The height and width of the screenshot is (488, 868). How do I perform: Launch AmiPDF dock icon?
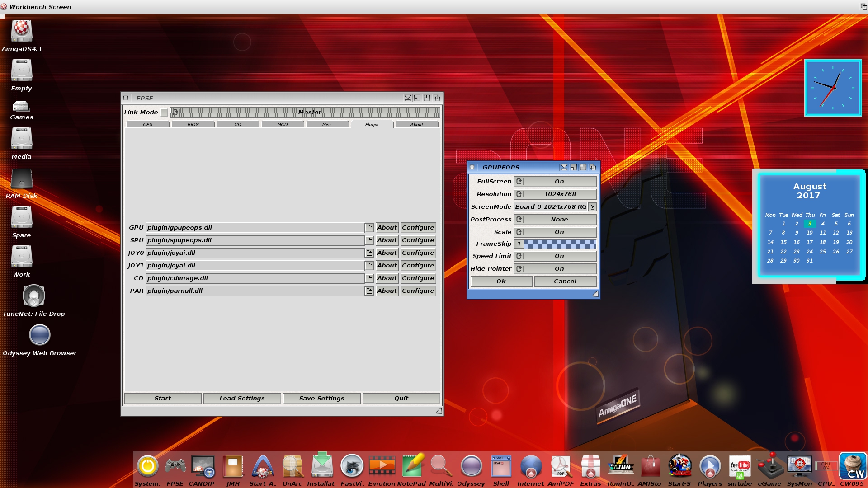561,466
